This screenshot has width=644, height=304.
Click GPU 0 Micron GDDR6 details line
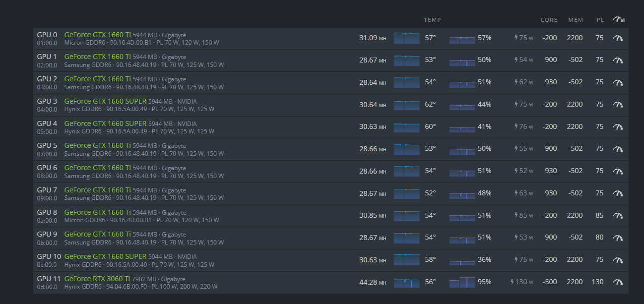pyautogui.click(x=141, y=43)
